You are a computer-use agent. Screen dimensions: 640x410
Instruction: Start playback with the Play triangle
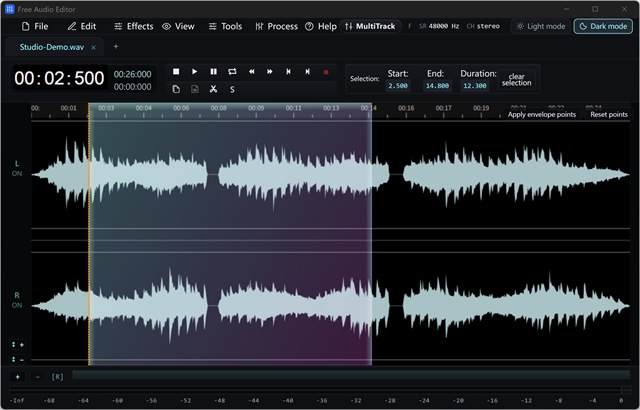pyautogui.click(x=195, y=72)
